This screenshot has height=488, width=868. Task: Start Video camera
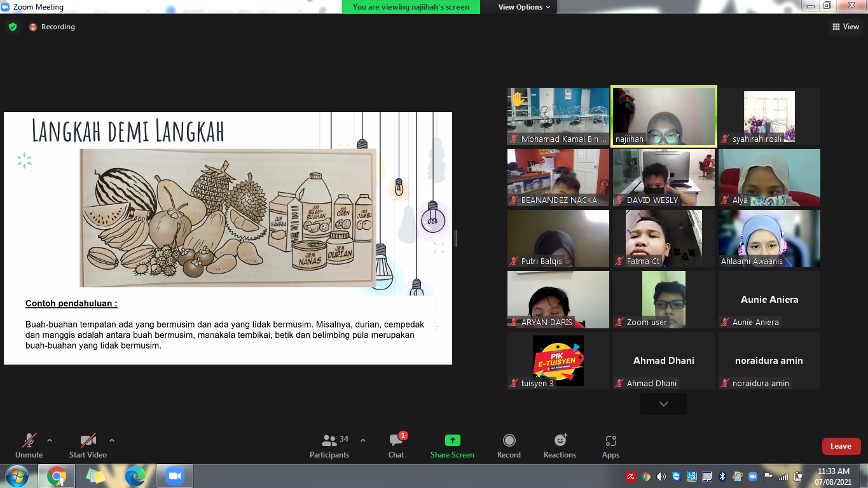point(88,445)
